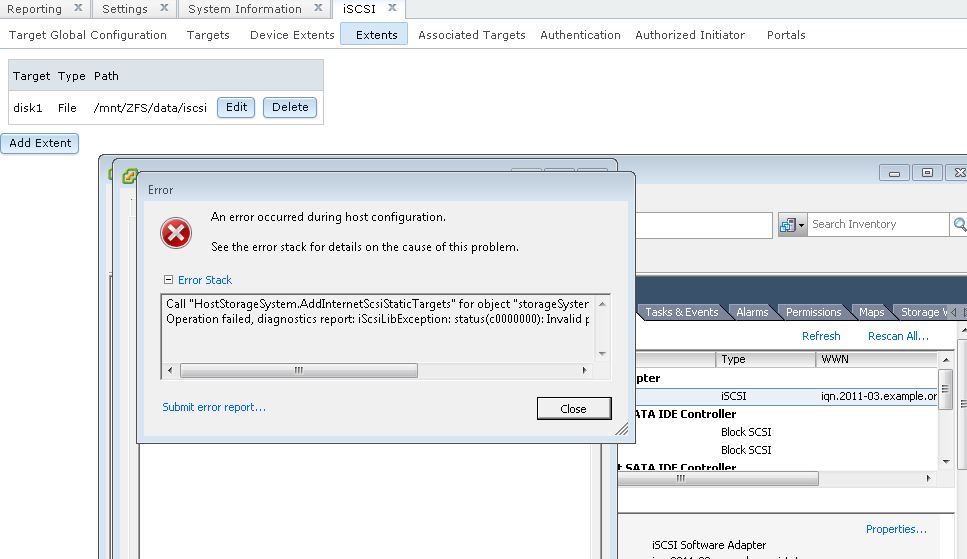Switch to the Reporting tab
Image resolution: width=967 pixels, height=559 pixels.
pyautogui.click(x=35, y=9)
